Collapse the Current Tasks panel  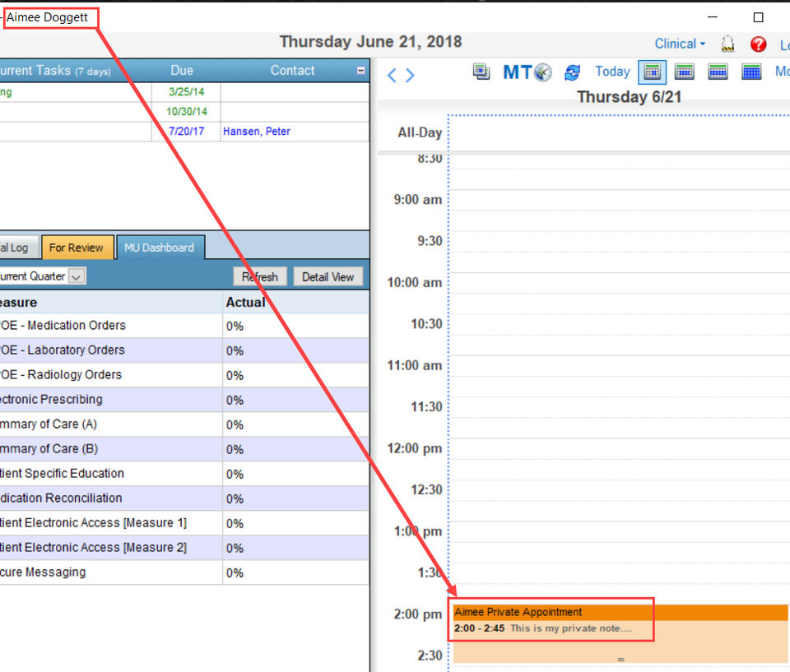point(360,71)
